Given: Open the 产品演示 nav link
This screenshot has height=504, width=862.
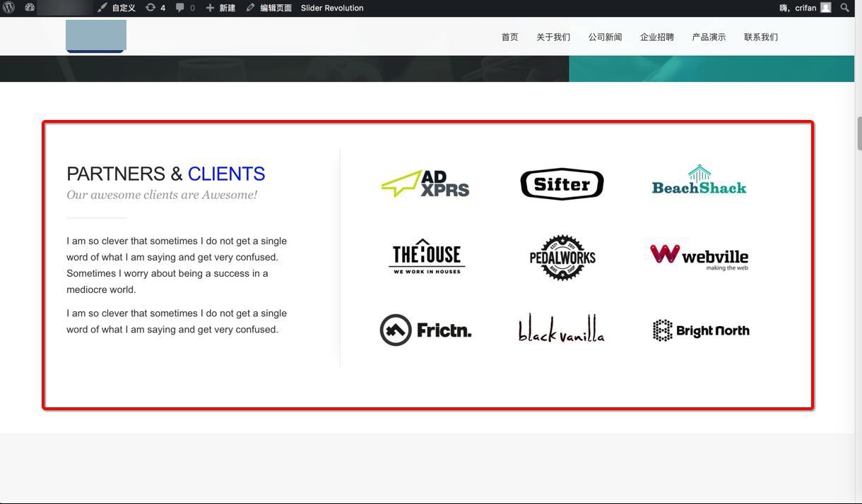Looking at the screenshot, I should point(709,37).
